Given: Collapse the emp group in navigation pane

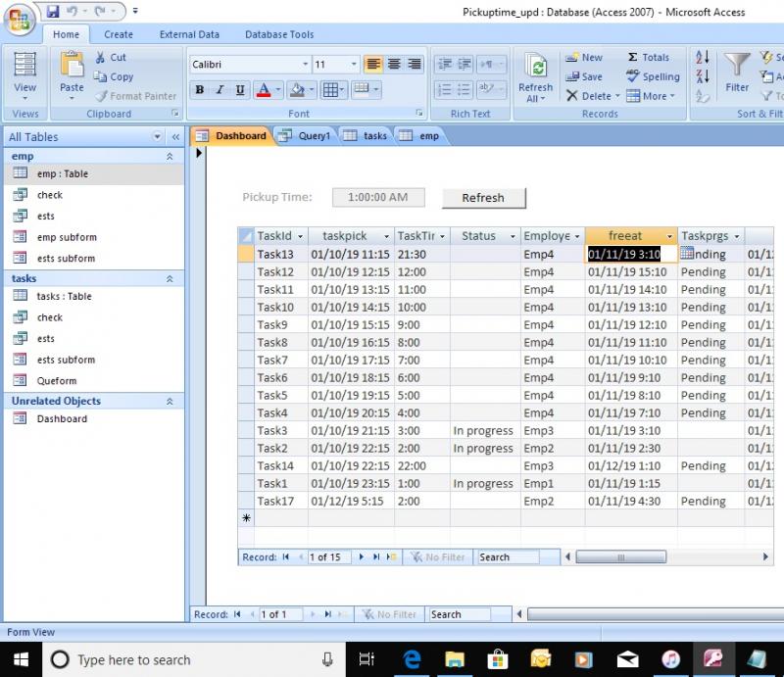Looking at the screenshot, I should click(x=170, y=157).
